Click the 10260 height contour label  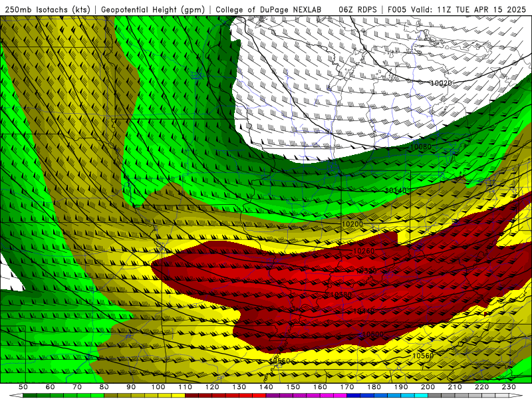point(364,251)
